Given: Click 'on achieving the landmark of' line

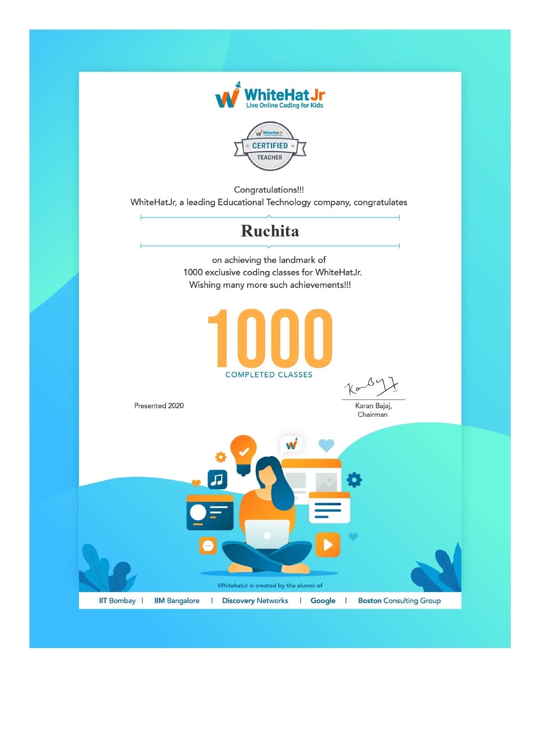Looking at the screenshot, I should click(x=269, y=260).
